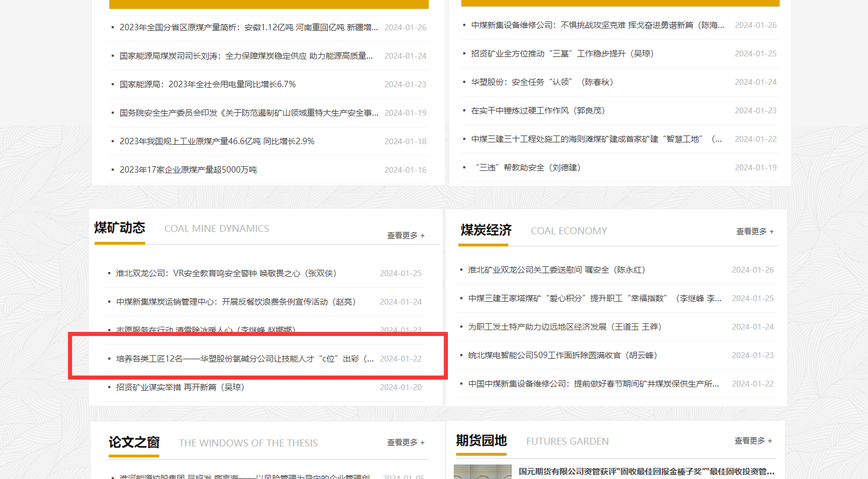Select the 论文之窗 section heading

tap(134, 442)
